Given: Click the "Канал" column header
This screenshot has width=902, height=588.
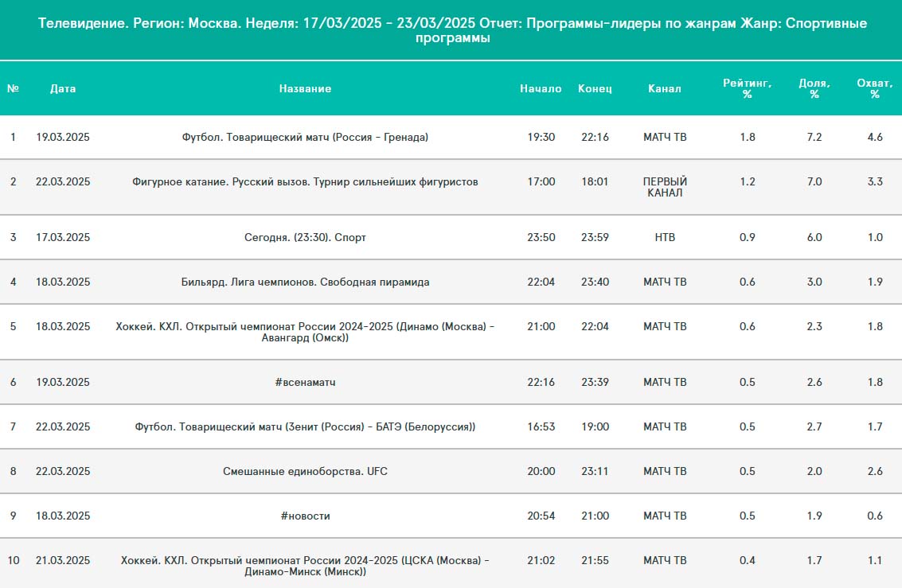Looking at the screenshot, I should (x=664, y=88).
